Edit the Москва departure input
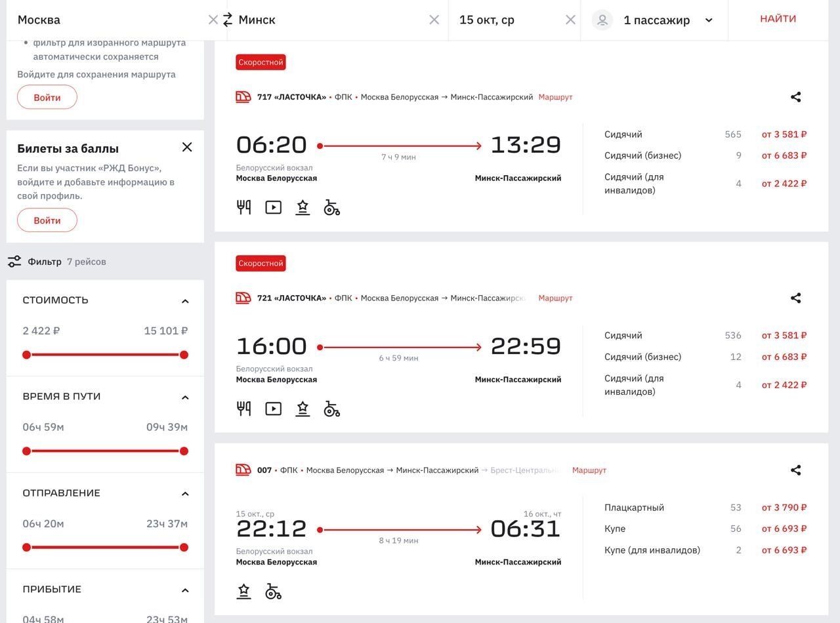 pyautogui.click(x=110, y=20)
